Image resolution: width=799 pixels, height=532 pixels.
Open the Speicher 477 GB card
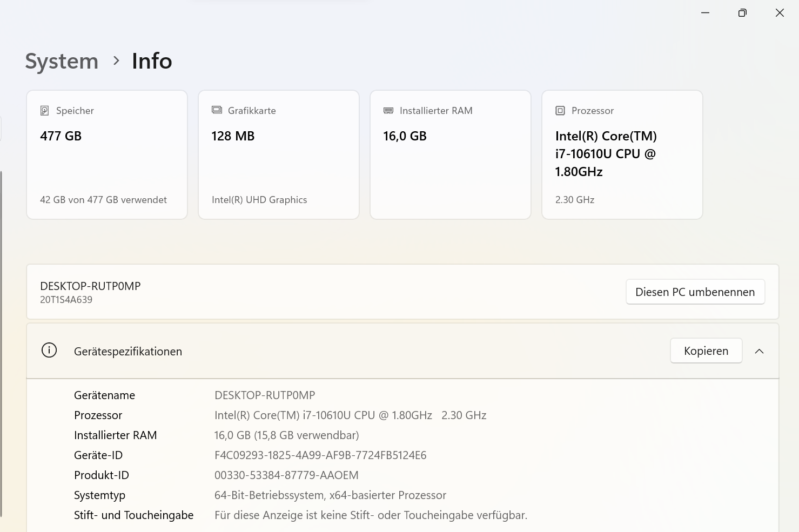[x=107, y=155]
